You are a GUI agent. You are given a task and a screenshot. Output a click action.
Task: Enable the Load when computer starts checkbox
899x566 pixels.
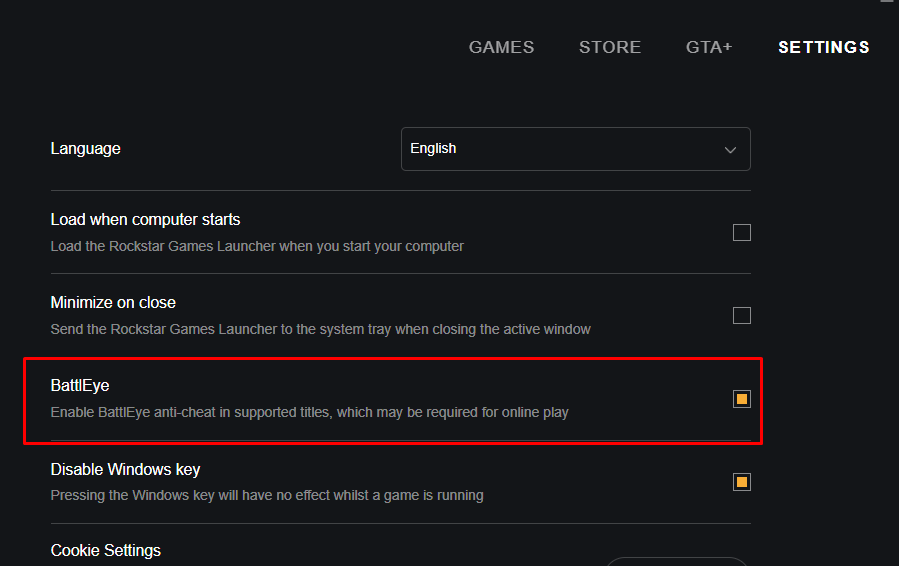click(741, 233)
